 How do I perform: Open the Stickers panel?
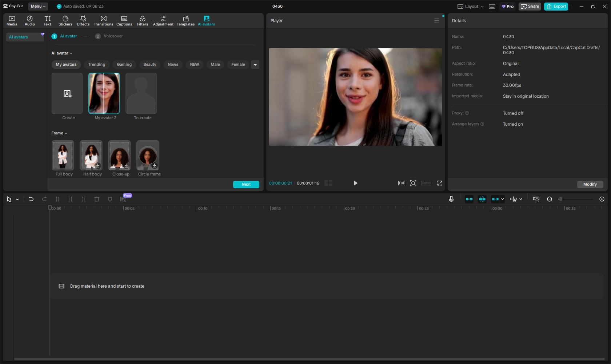(x=65, y=20)
